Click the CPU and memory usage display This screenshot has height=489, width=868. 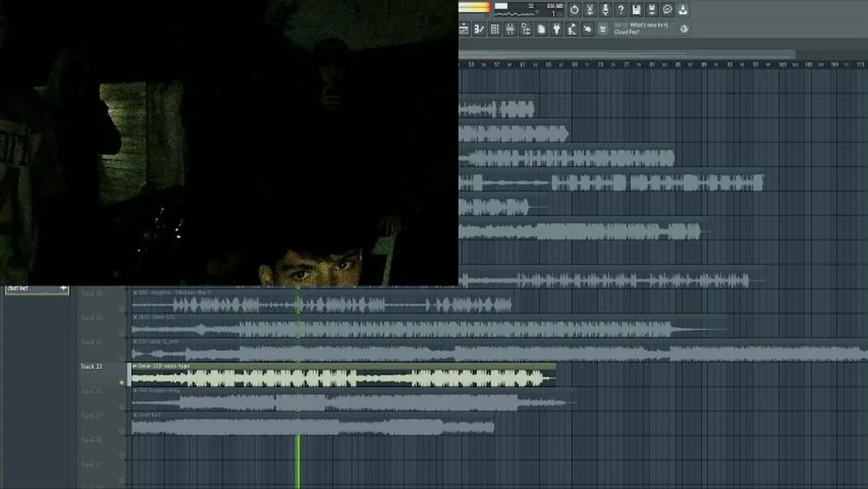click(x=528, y=9)
